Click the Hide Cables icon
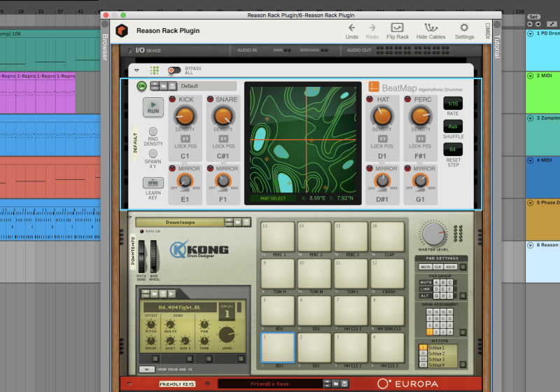Viewport: 560px width, 392px height. (431, 27)
